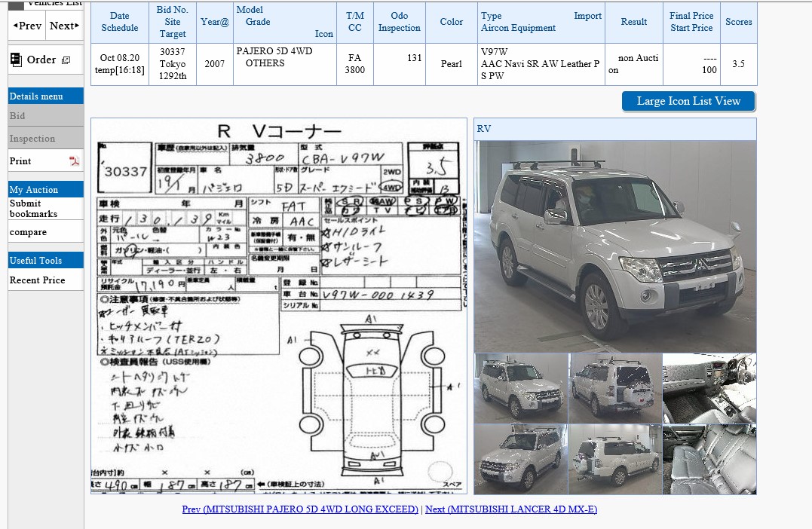Select the FA 3800 transmission cell
The image size is (812, 529).
click(355, 64)
